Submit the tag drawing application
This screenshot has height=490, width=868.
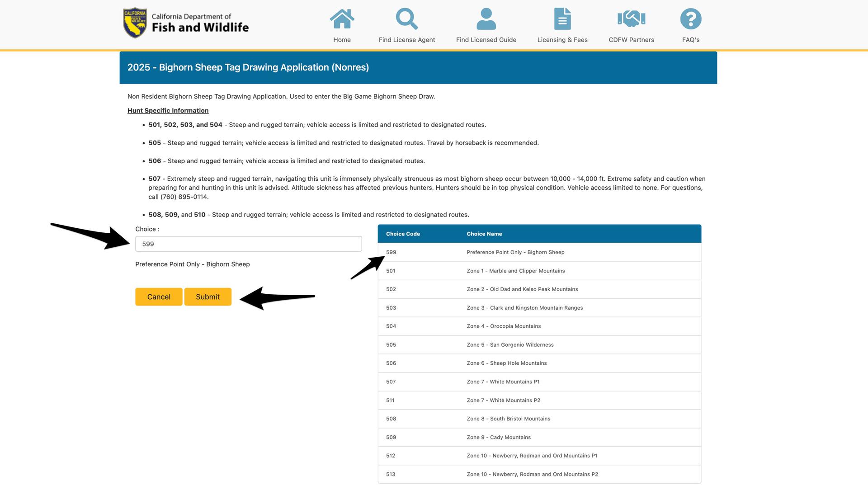click(208, 297)
